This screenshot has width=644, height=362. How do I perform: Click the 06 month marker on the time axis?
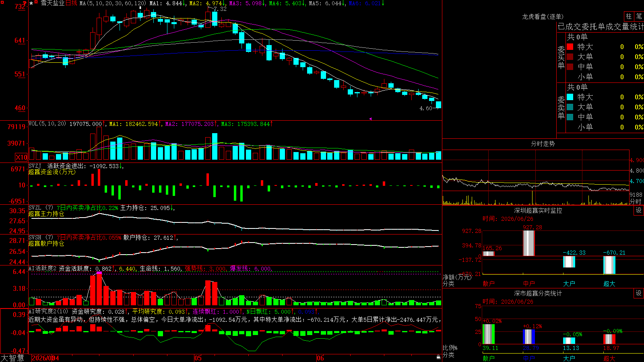pos(320,358)
